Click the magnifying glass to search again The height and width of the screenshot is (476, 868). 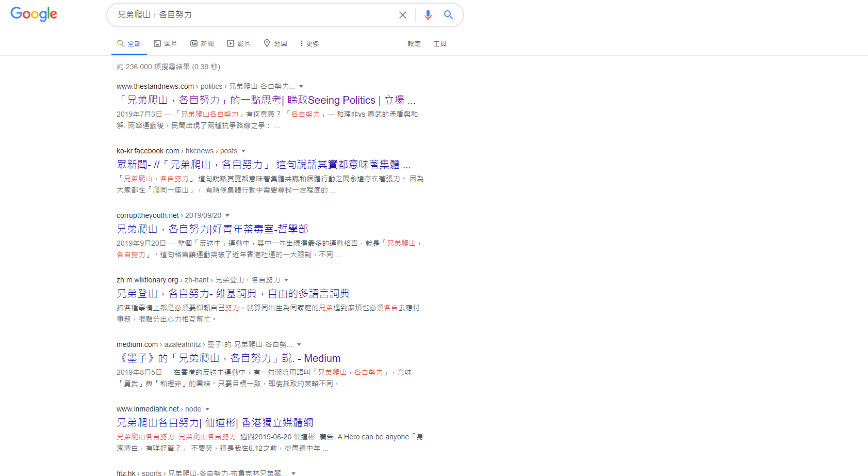[448, 15]
